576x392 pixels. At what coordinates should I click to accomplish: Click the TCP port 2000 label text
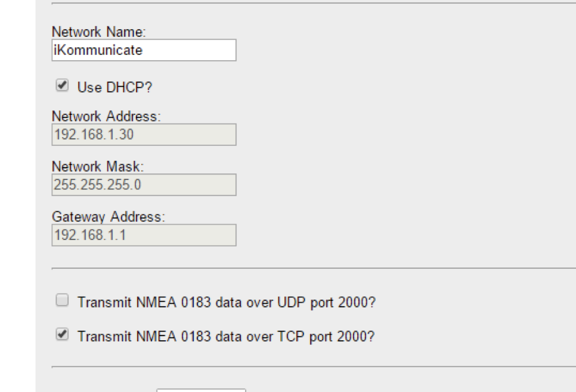[226, 337]
